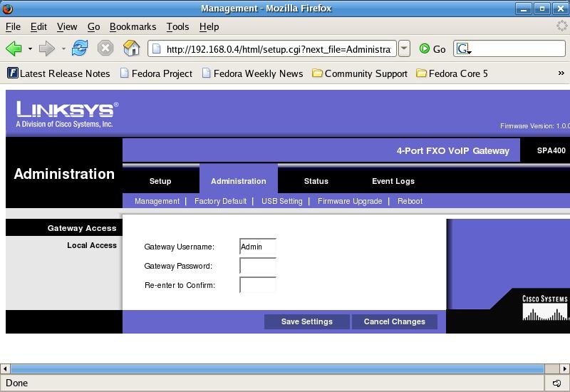The image size is (570, 392).
Task: Focus the Gateway Password input field
Action: coord(258,266)
